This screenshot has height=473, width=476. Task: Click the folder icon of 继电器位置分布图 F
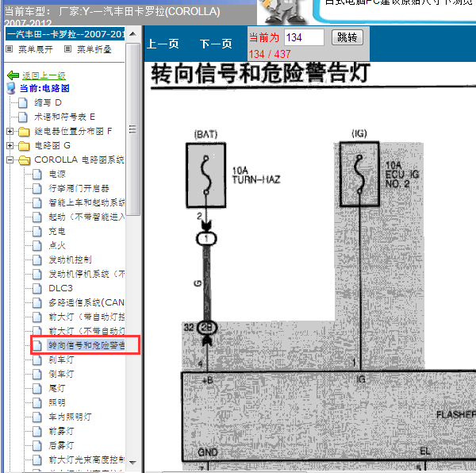pos(24,132)
